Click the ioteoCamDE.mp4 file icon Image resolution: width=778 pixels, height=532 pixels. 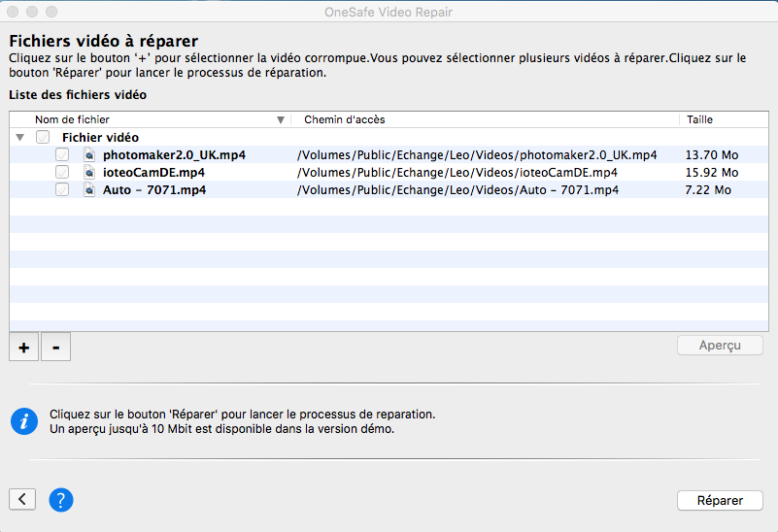pos(88,173)
